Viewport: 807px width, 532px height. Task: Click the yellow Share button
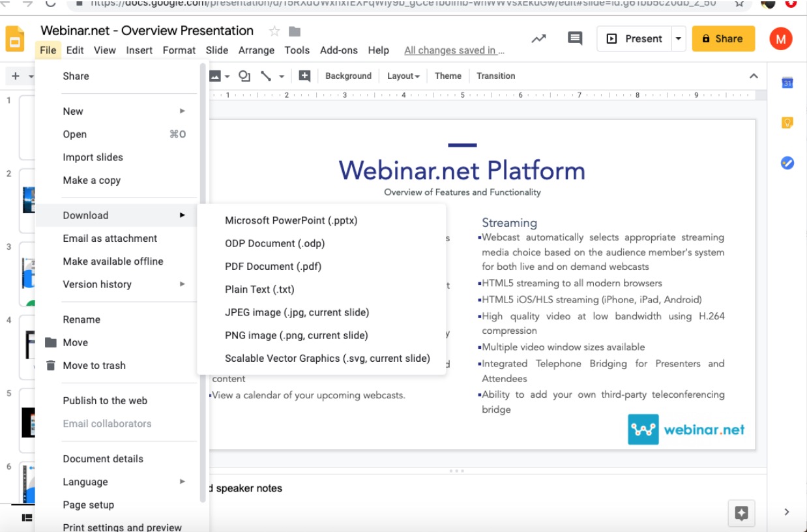tap(723, 39)
